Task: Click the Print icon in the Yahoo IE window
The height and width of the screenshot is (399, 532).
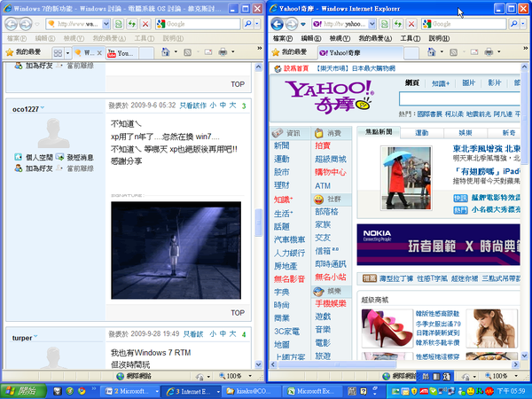Action: (489, 52)
